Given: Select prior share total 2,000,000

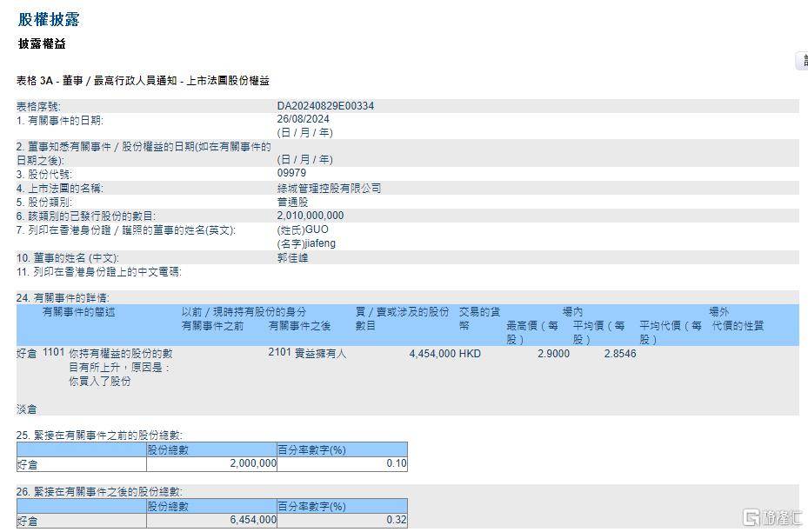Looking at the screenshot, I should (253, 463).
